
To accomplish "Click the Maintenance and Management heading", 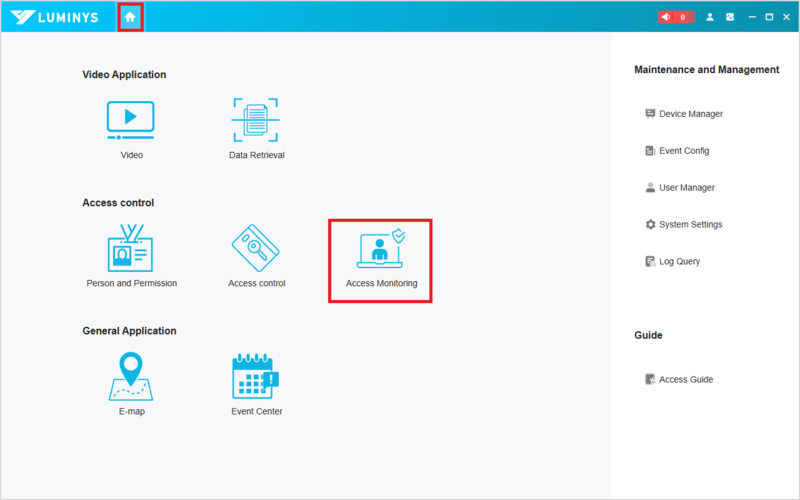I will click(707, 69).
